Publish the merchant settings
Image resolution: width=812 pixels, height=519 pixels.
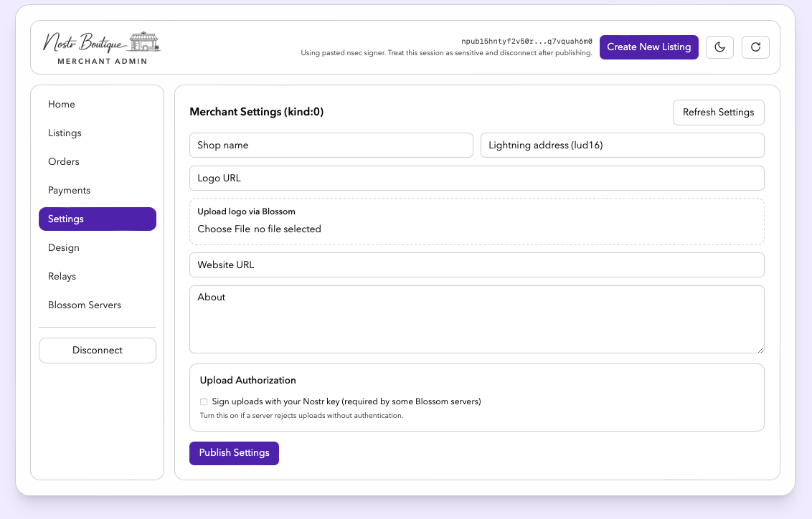(x=234, y=453)
